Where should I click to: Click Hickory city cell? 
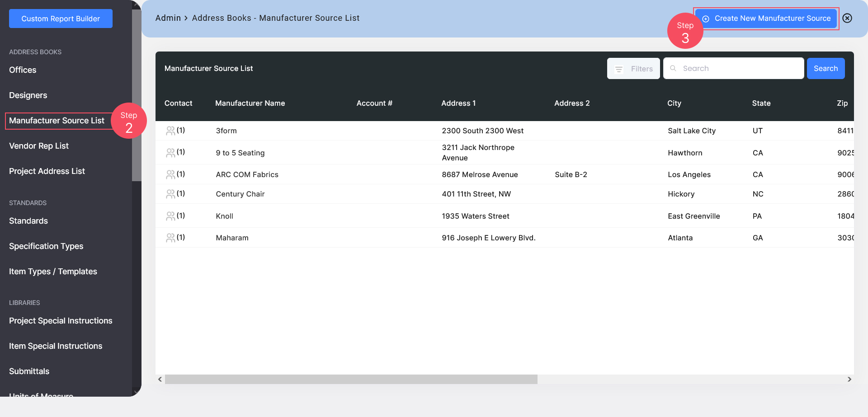tap(681, 194)
